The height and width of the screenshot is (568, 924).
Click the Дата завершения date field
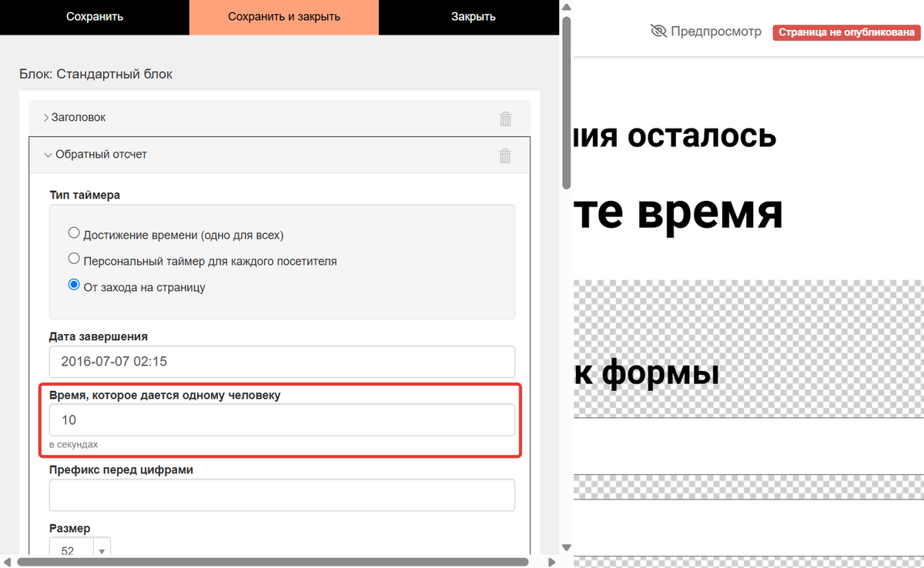[282, 362]
